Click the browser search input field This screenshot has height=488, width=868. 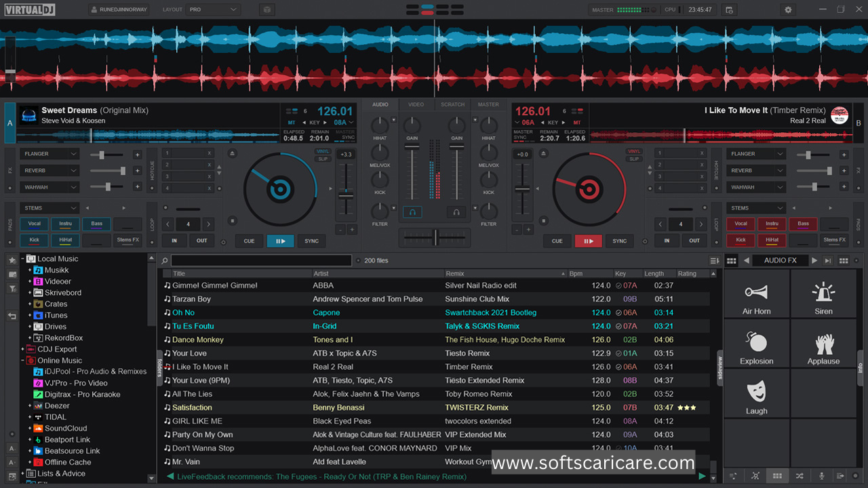[261, 260]
